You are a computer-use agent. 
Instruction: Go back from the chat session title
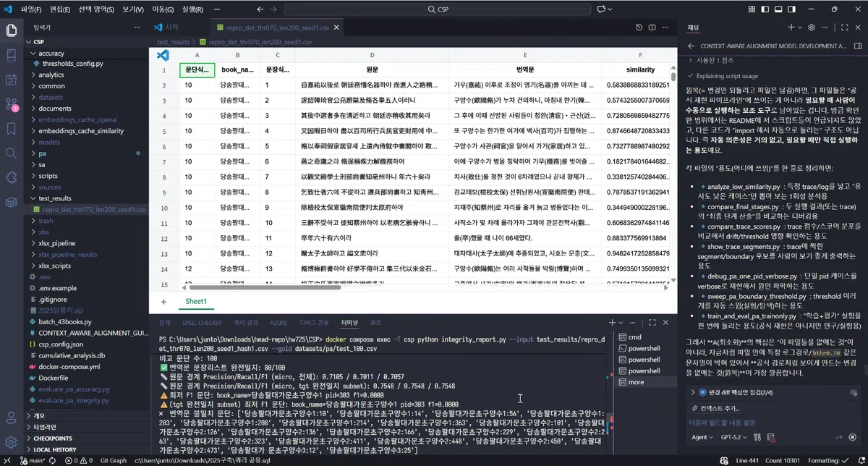click(691, 45)
